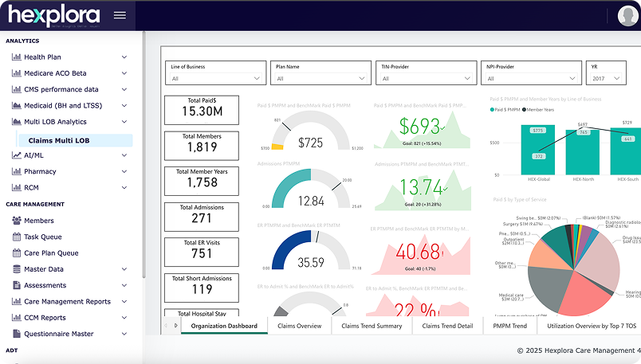641x364 pixels.
Task: Click the Master Data database icon
Action: (x=16, y=269)
